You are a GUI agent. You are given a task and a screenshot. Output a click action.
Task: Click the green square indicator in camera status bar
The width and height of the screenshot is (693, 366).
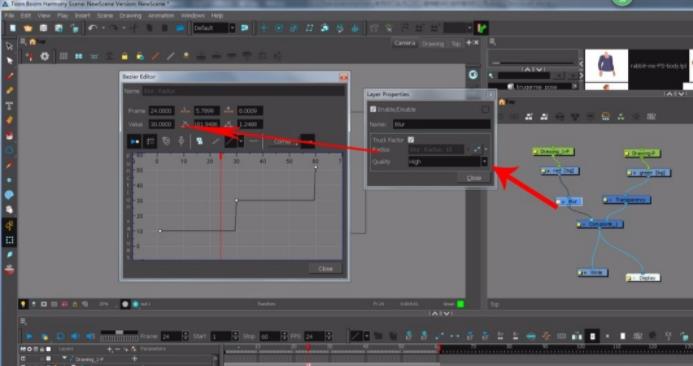[x=461, y=304]
